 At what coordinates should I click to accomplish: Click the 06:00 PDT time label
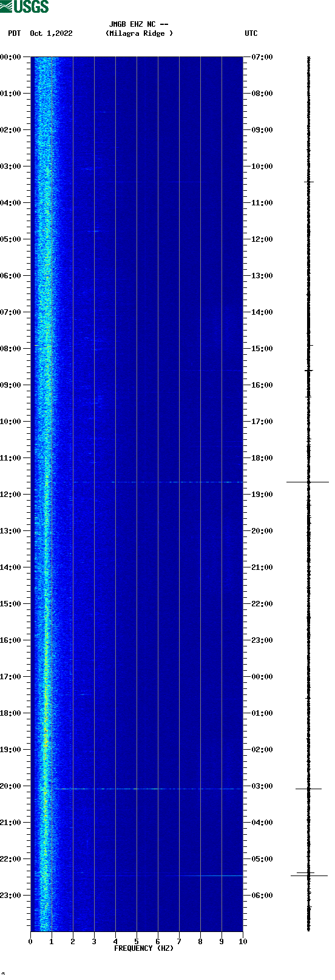click(11, 276)
